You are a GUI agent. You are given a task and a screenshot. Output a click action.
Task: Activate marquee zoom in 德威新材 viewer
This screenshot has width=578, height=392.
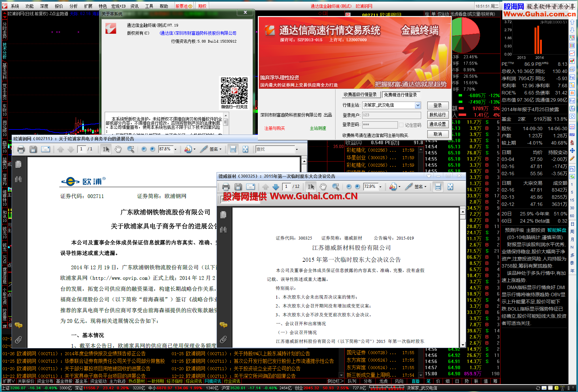coord(336,187)
